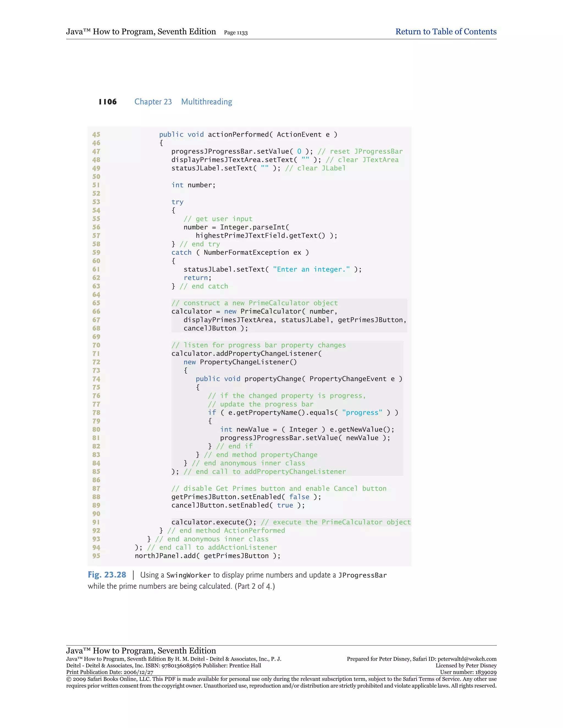This screenshot has height=728, width=563.
Task: Click the Multithreading chapter title
Action: pyautogui.click(x=206, y=102)
